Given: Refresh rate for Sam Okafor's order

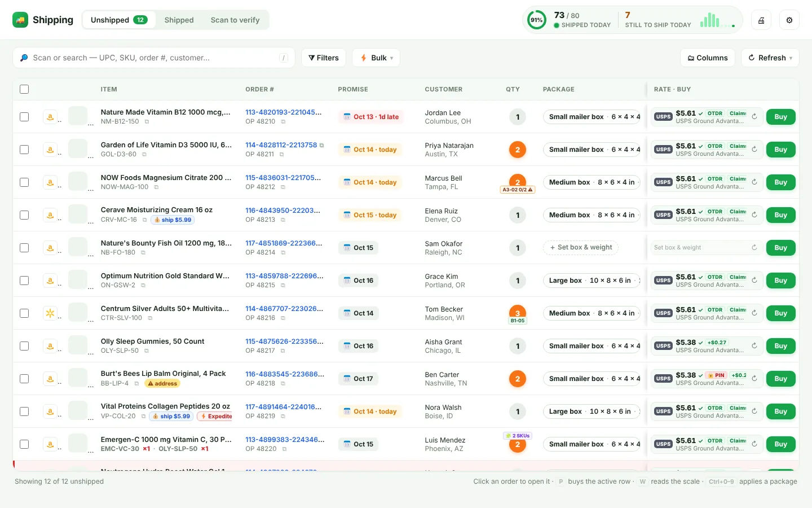Looking at the screenshot, I should coord(754,248).
